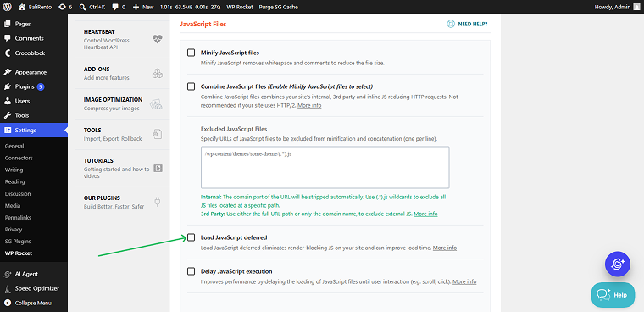
Task: Open the floating AI assistant button
Action: (617, 264)
